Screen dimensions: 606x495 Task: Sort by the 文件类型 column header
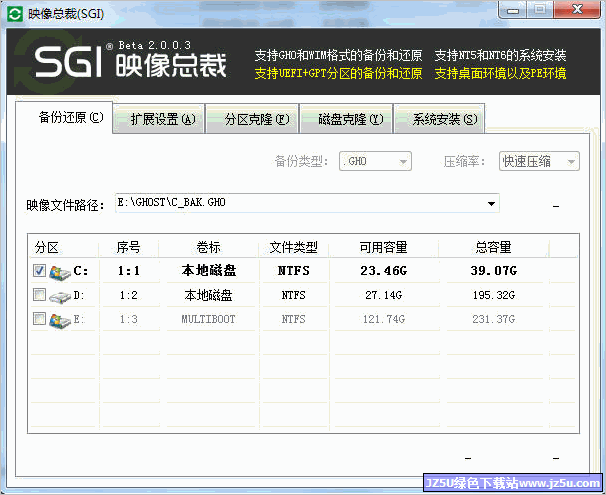point(293,247)
